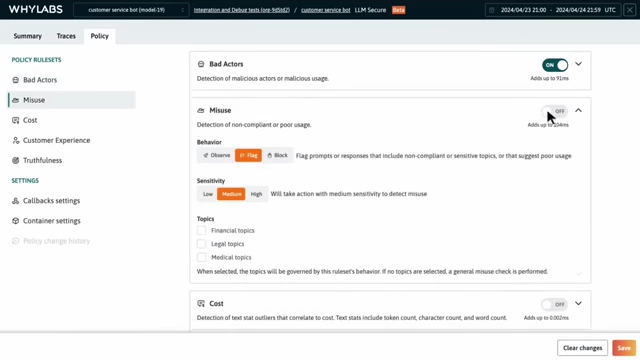Open the customer service bot breadcrumb link

point(325,10)
